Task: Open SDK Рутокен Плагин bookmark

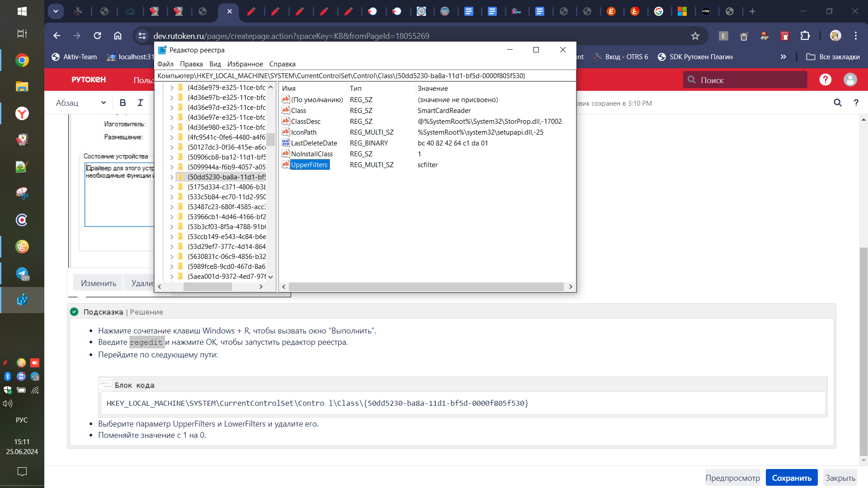Action: [x=695, y=56]
